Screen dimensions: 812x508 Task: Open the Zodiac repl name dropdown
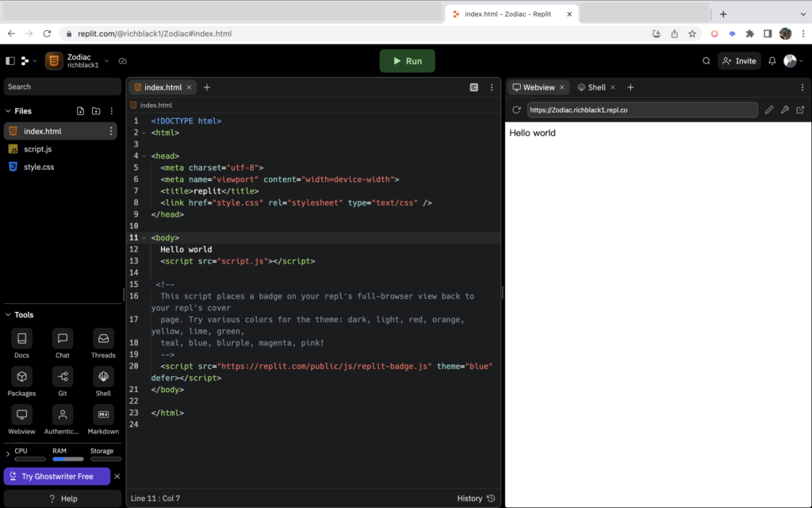[x=106, y=61]
